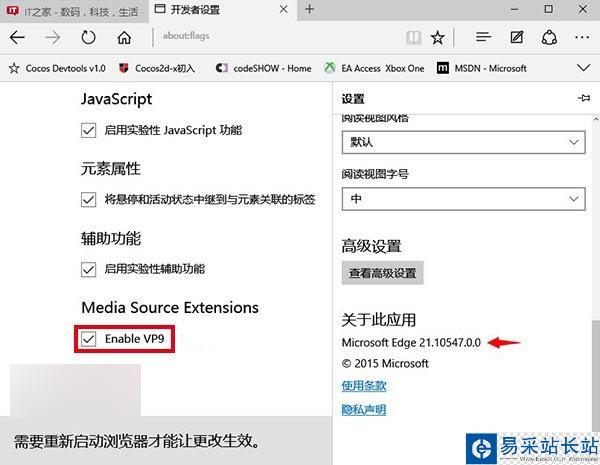Viewport: 600px width, 465px height.
Task: Switch to the IT之家 tab
Action: click(x=74, y=11)
